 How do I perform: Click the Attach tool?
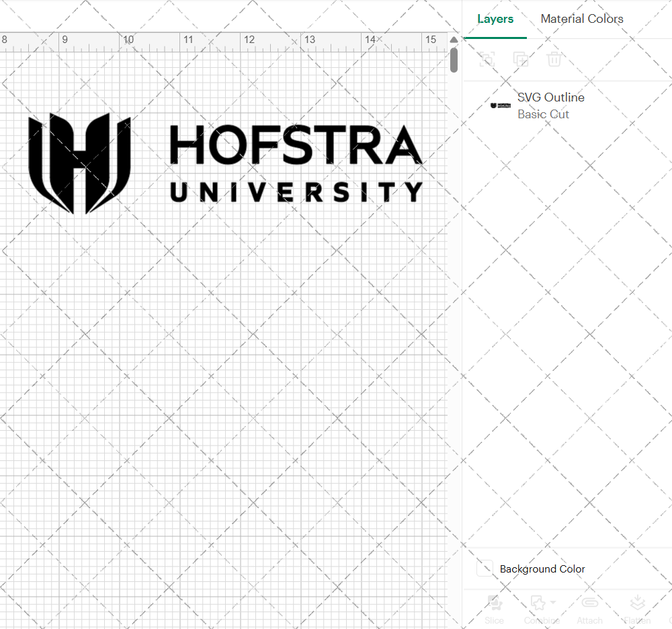point(590,610)
